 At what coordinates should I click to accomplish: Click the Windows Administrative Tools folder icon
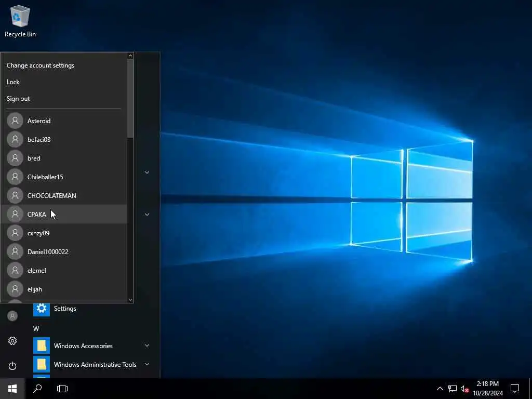pos(42,364)
